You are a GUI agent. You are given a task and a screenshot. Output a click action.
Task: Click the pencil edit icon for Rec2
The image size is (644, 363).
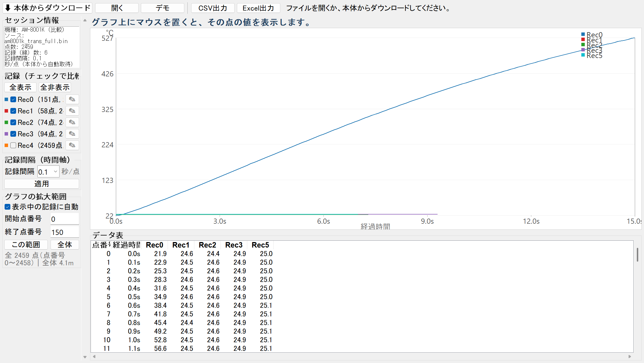(x=72, y=122)
